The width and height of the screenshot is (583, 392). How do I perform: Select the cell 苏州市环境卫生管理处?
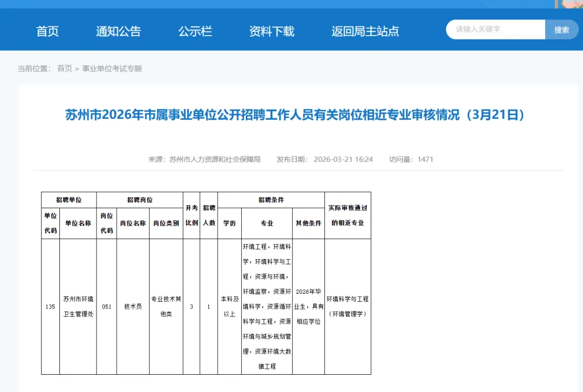(78, 307)
